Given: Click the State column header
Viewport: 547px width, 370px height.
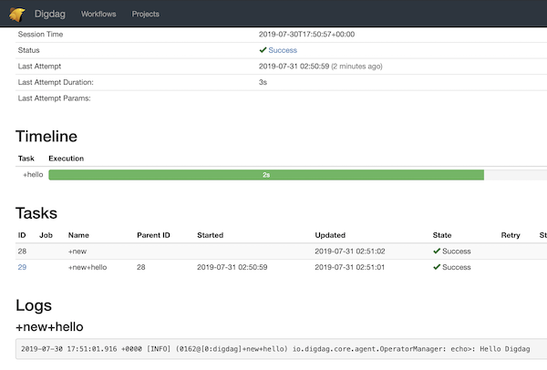Looking at the screenshot, I should coord(442,235).
